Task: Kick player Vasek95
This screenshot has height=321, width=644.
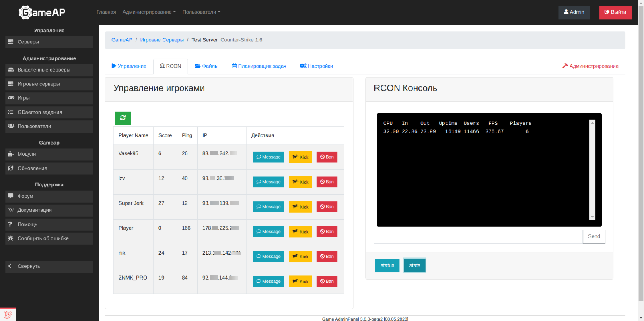Action: (x=300, y=157)
